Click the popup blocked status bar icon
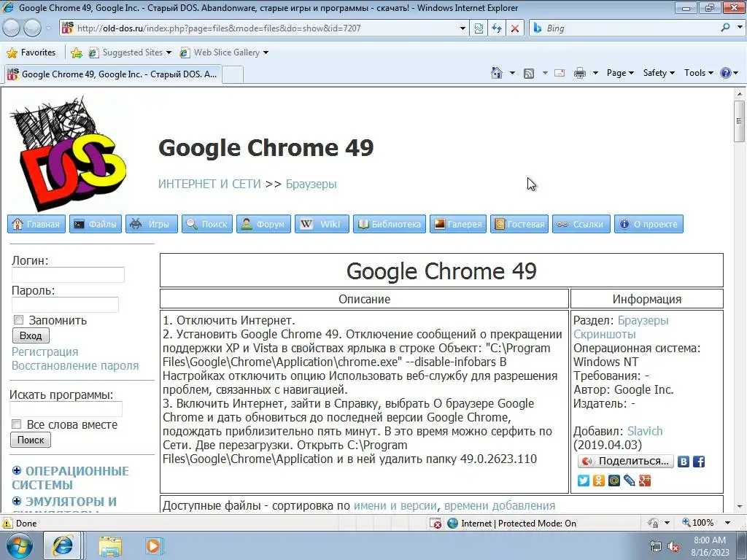The image size is (747, 560). point(435,524)
